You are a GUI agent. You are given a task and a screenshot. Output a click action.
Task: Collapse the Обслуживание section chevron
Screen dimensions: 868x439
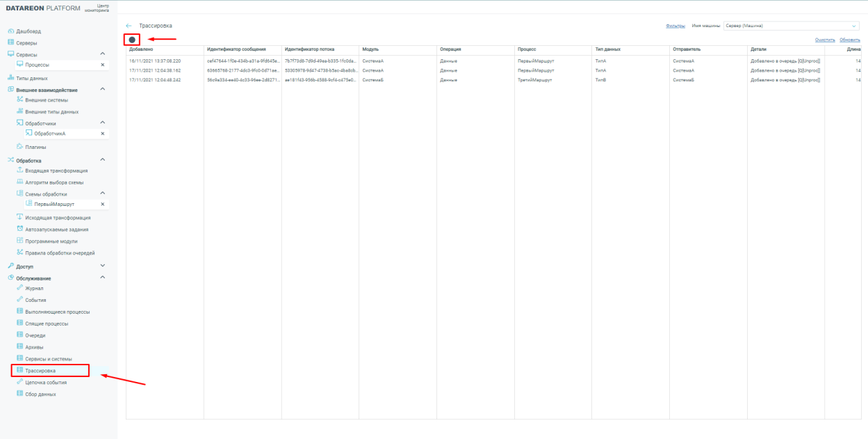click(x=103, y=278)
